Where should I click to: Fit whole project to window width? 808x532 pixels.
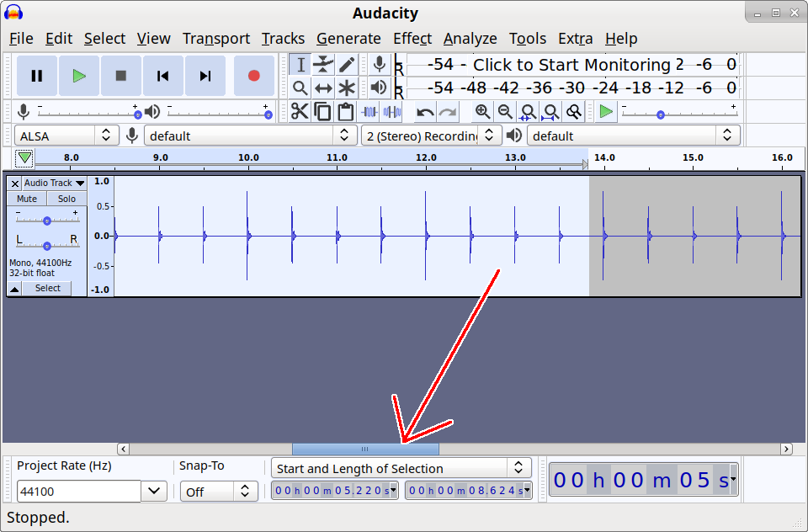550,111
